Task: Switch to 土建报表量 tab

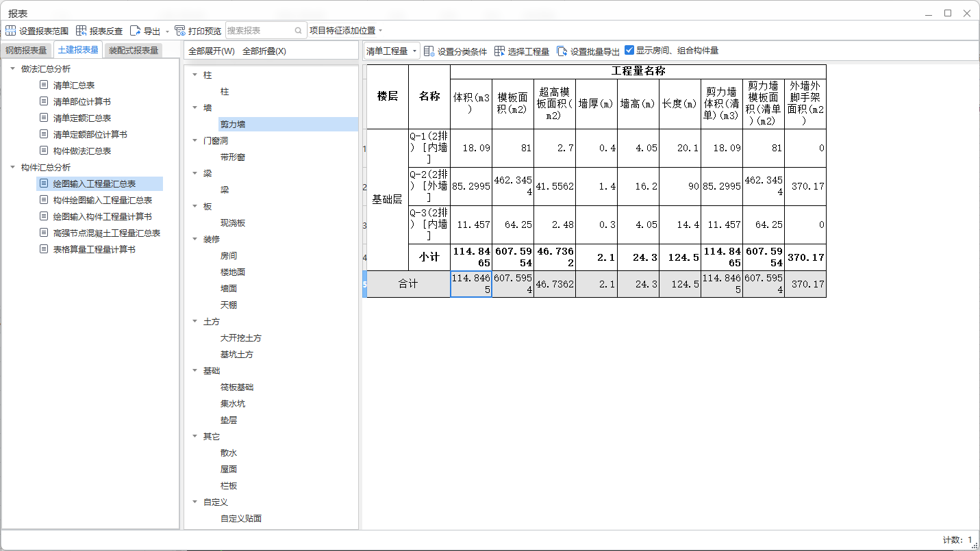Action: (78, 50)
